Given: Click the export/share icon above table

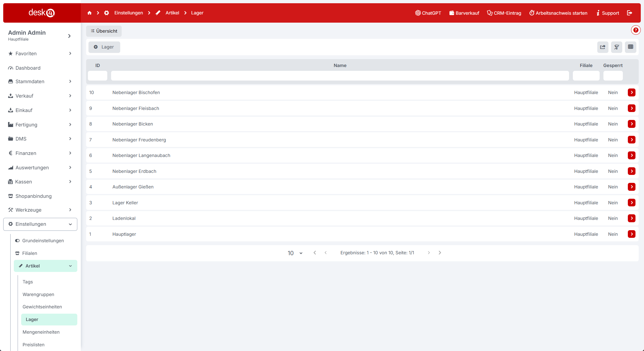Looking at the screenshot, I should [x=603, y=47].
